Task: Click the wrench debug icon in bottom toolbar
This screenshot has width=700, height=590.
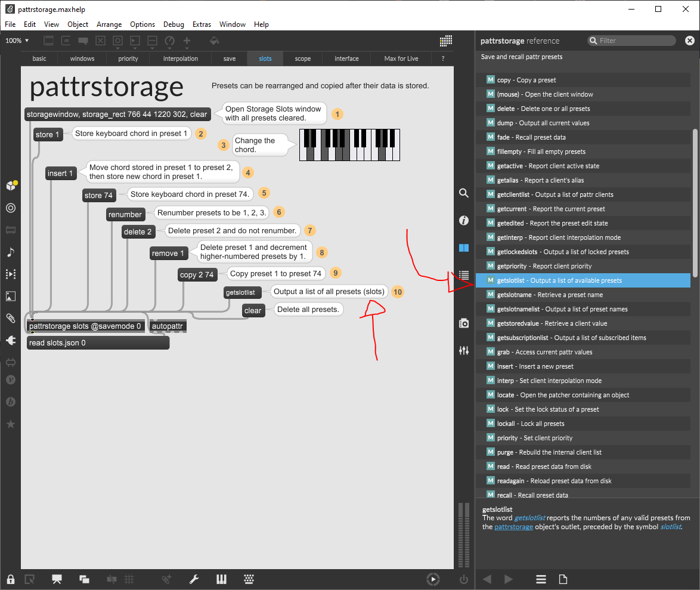Action: [x=194, y=579]
